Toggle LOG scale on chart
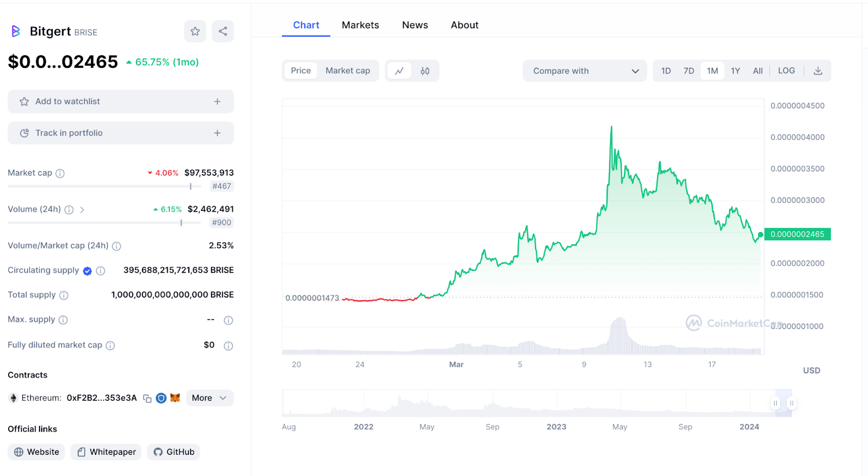 [x=787, y=70]
